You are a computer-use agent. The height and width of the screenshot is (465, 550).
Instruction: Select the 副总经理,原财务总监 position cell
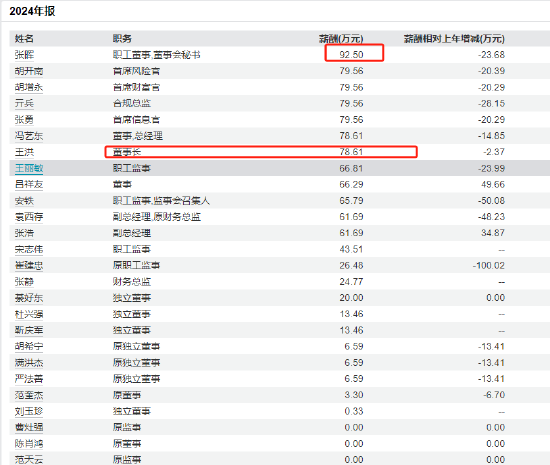coord(156,217)
